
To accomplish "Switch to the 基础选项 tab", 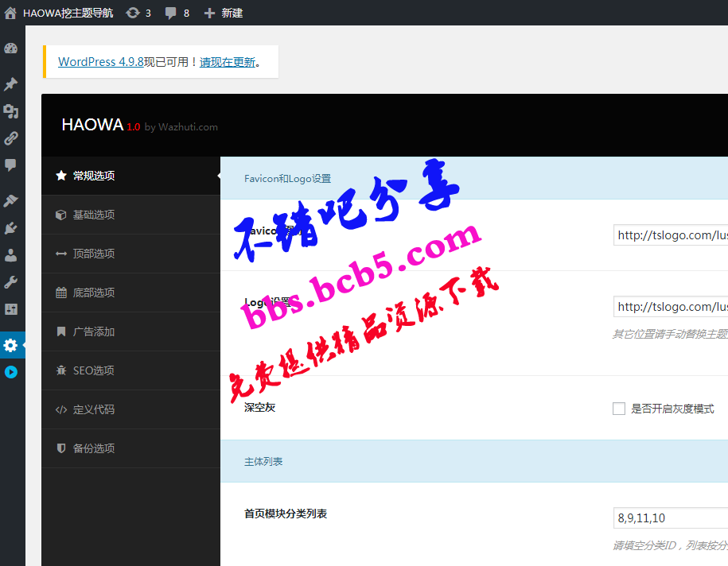I will point(131,215).
